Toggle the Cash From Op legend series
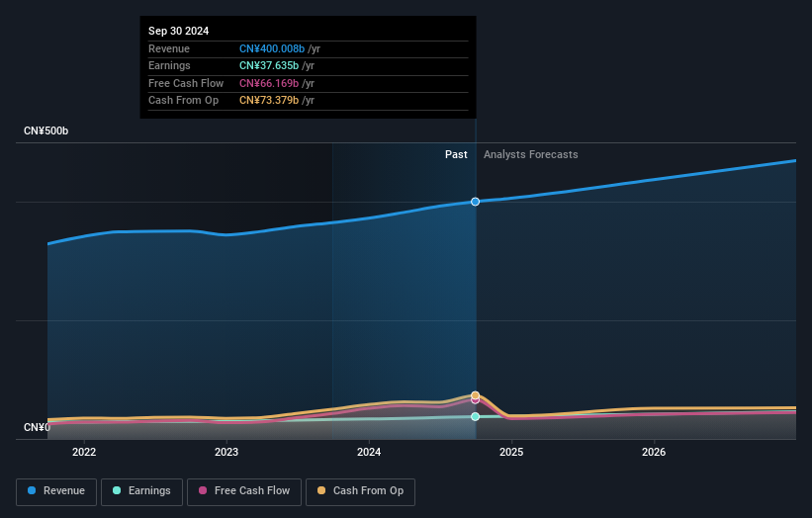The height and width of the screenshot is (518, 812). pos(360,491)
